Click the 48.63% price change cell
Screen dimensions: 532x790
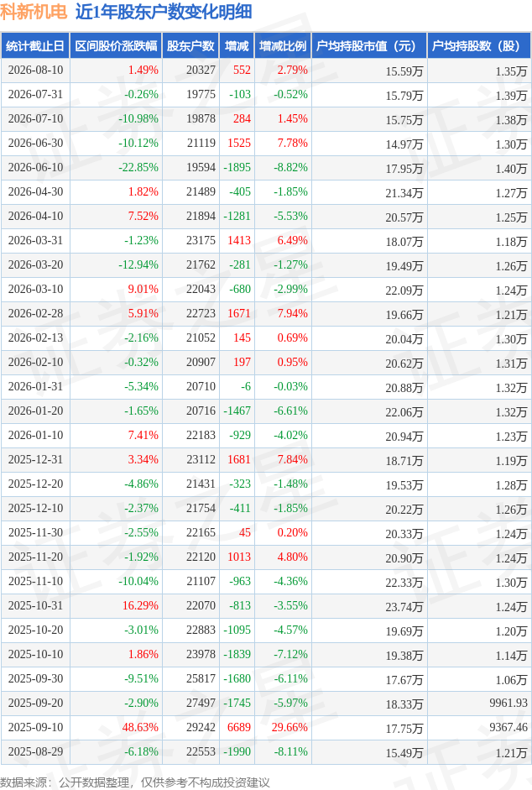tap(140, 727)
